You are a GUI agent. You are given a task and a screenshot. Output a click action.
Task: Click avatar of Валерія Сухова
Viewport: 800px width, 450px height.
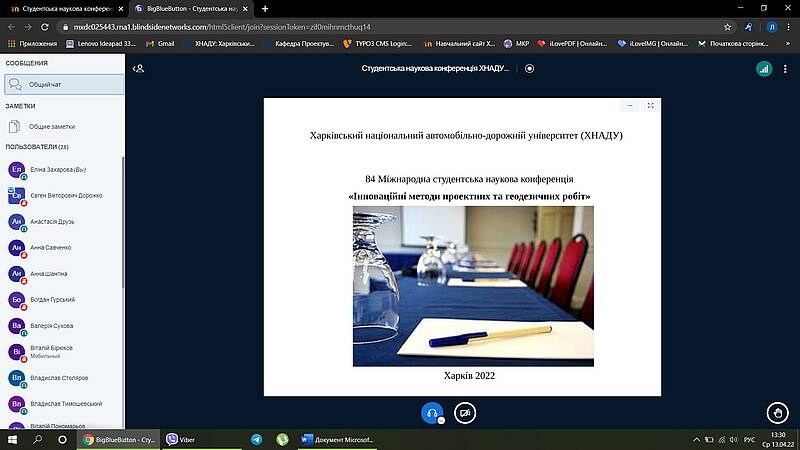click(16, 326)
